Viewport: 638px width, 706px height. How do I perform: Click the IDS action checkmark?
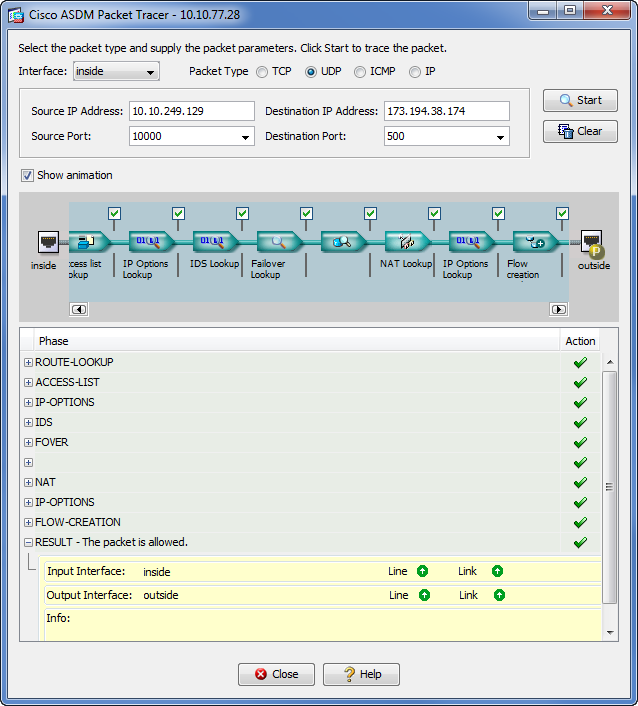580,422
